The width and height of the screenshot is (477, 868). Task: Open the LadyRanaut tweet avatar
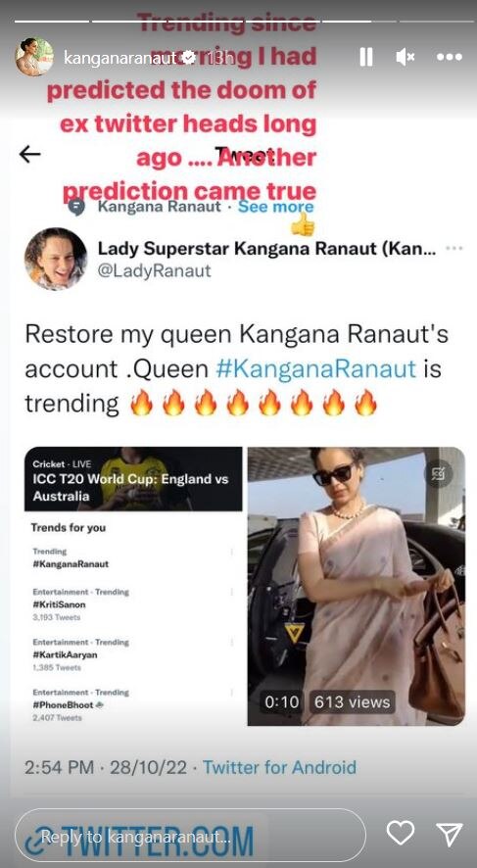click(56, 259)
